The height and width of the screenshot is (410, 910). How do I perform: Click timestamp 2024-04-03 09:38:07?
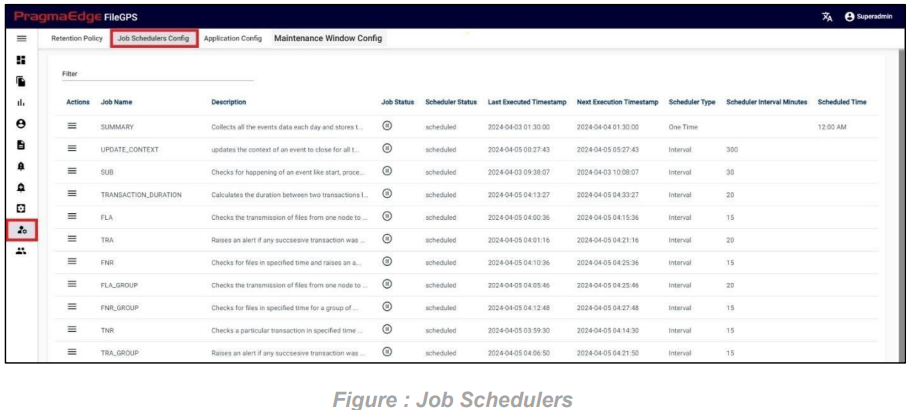pos(518,172)
